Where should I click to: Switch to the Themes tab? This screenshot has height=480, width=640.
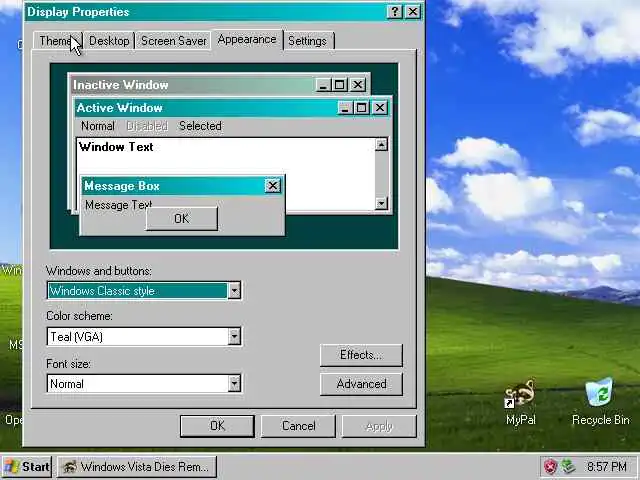[x=58, y=41]
